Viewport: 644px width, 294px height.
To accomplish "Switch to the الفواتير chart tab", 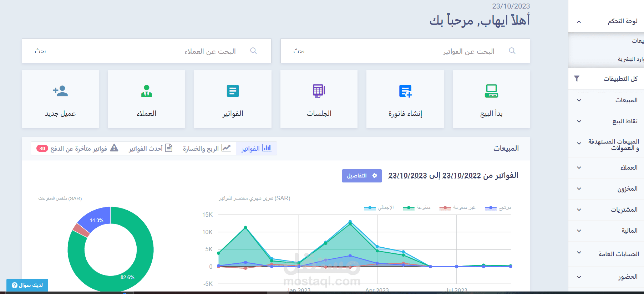I will [257, 148].
